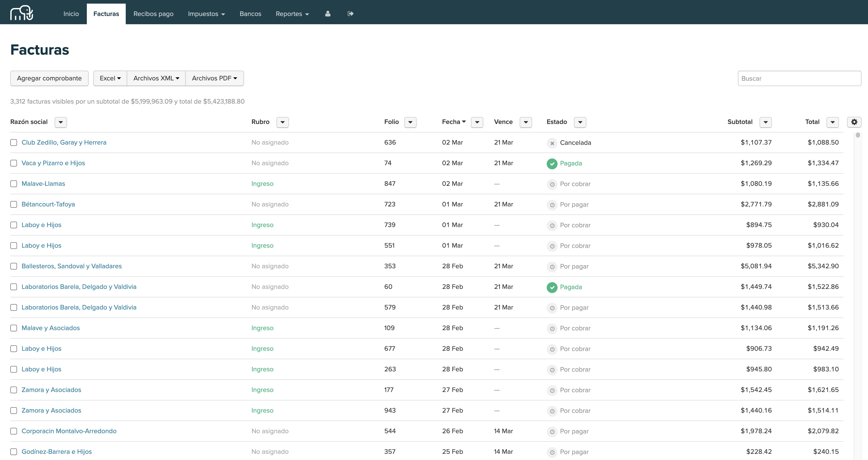
Task: Open the Excel export dropdown
Action: click(110, 78)
